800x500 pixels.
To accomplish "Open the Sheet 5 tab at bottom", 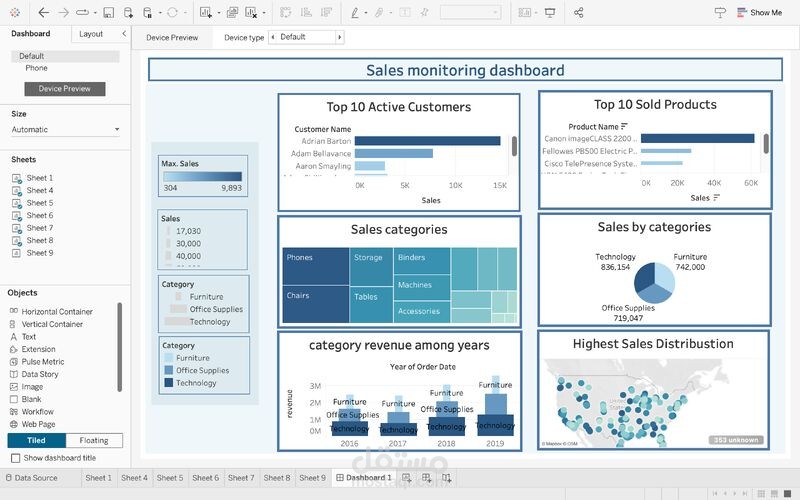I will pyautogui.click(x=170, y=478).
